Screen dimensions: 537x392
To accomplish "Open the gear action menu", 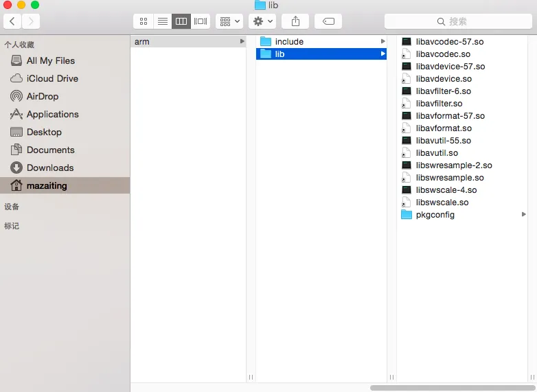I will [262, 21].
